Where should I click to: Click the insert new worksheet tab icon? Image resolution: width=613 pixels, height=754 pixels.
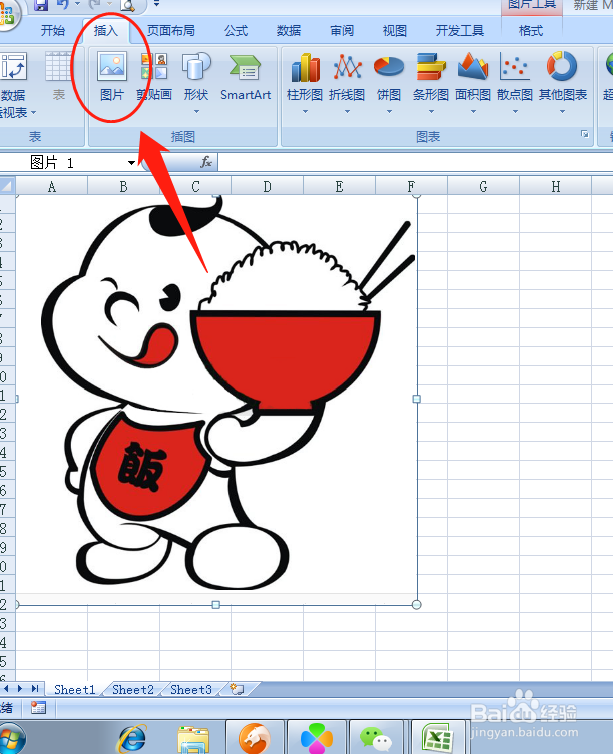click(x=237, y=689)
